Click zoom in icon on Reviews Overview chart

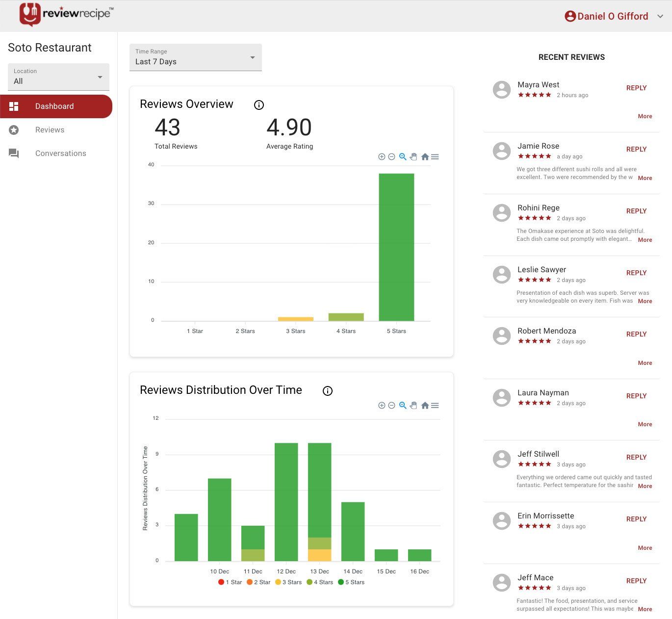(382, 157)
